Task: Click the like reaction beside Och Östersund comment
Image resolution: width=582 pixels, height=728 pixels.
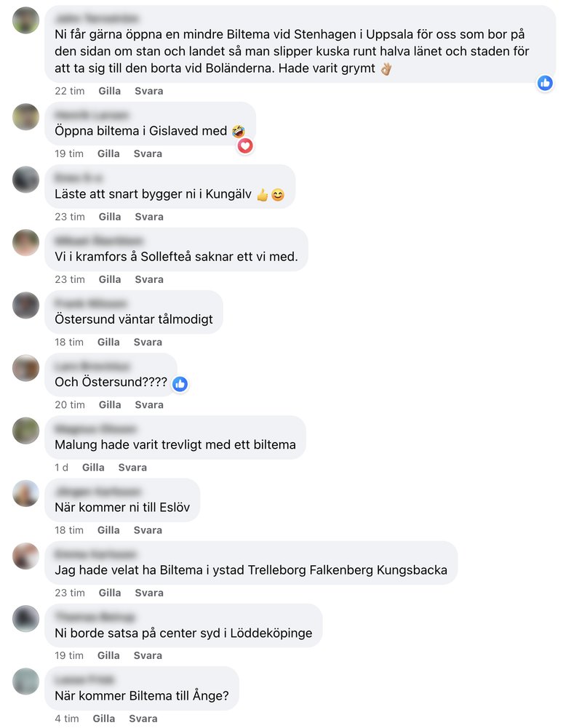Action: (x=180, y=384)
